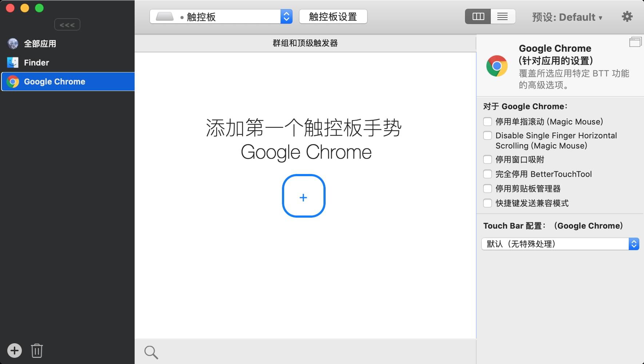Select Google Chrome in the app list
The height and width of the screenshot is (364, 644).
67,82
